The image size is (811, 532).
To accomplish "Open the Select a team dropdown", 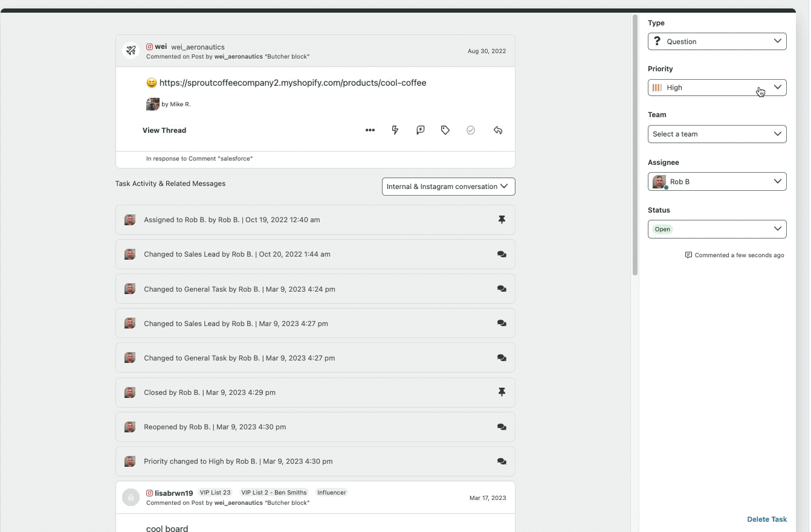I will pos(717,134).
